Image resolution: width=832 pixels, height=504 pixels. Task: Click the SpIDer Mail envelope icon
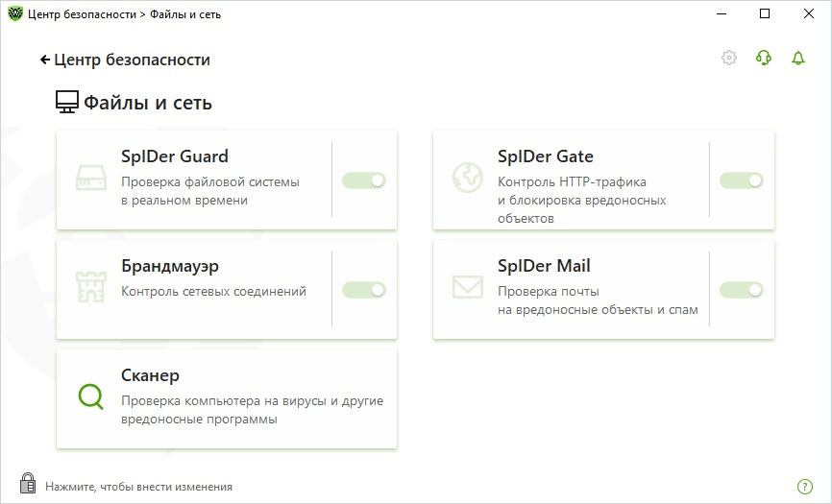click(467, 286)
